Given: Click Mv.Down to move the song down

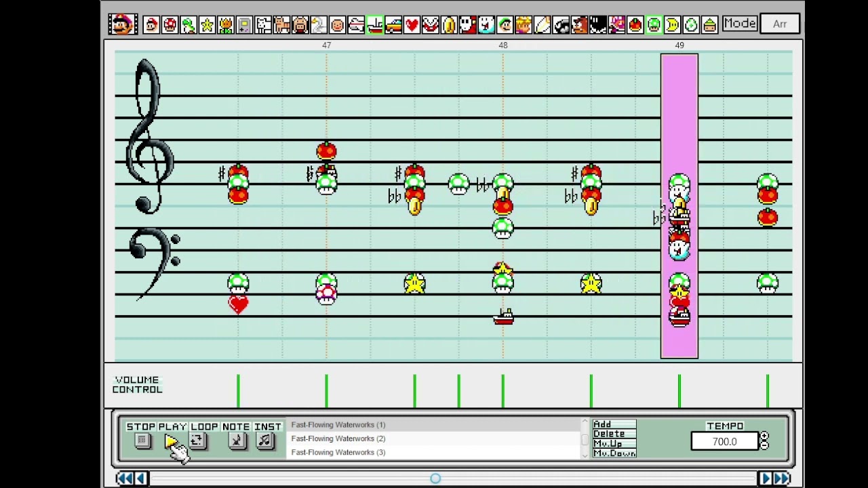Looking at the screenshot, I should [x=614, y=453].
